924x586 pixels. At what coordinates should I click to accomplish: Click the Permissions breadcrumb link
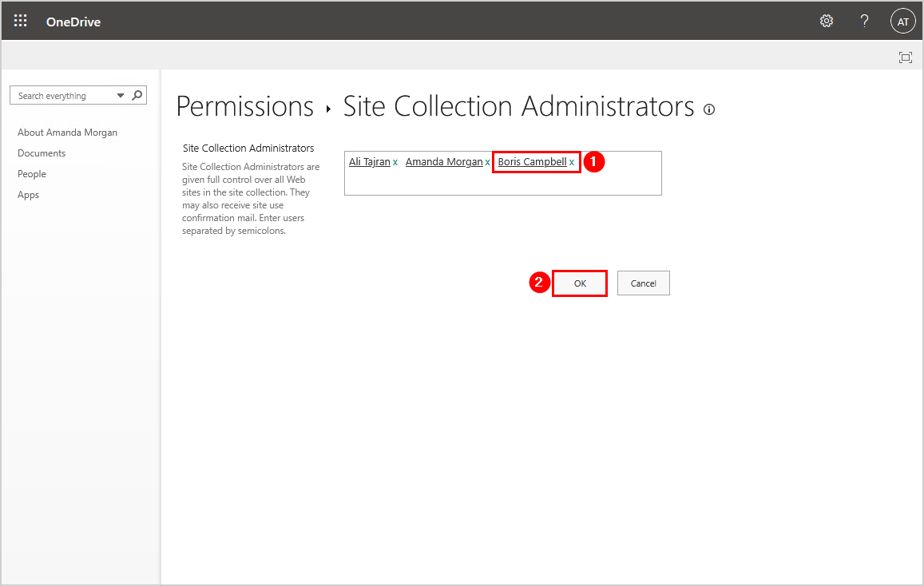244,107
